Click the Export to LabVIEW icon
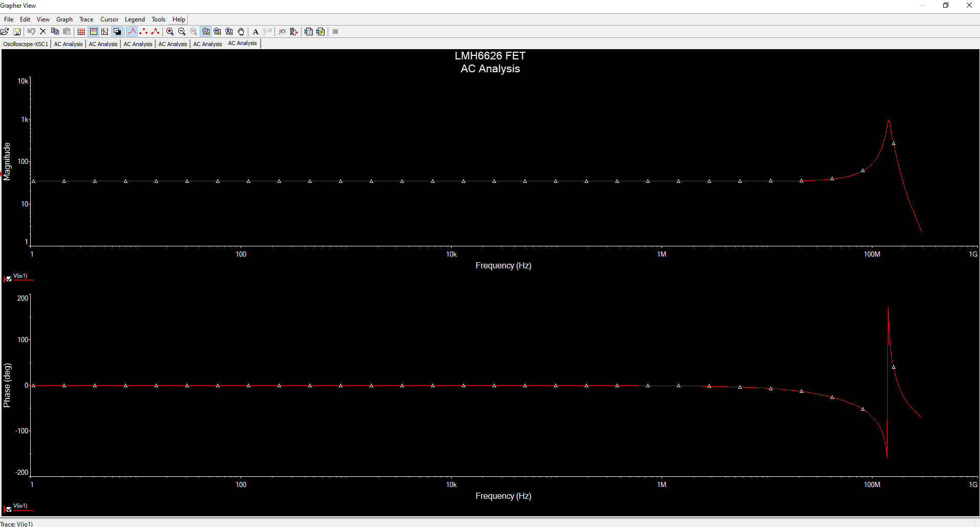The image size is (980, 527). (x=321, y=32)
